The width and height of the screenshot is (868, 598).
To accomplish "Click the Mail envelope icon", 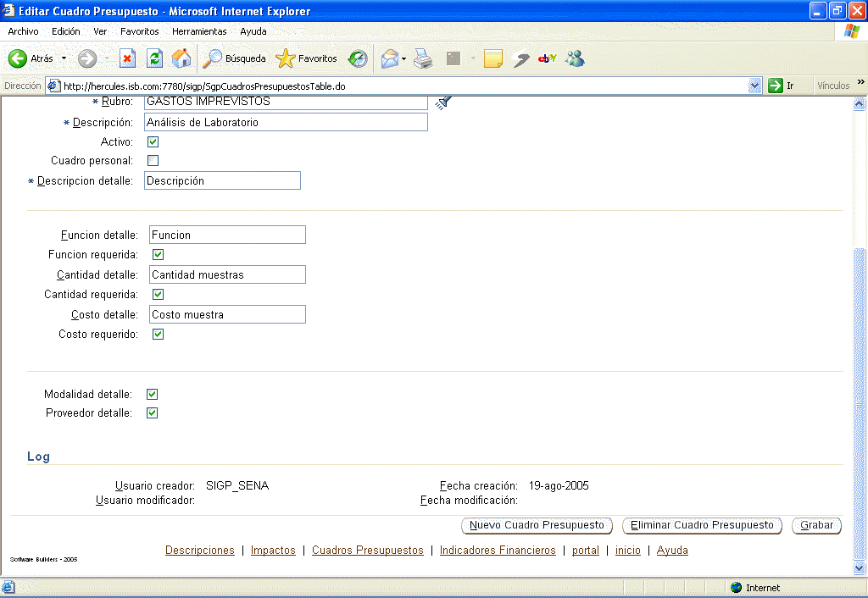I will [x=390, y=58].
